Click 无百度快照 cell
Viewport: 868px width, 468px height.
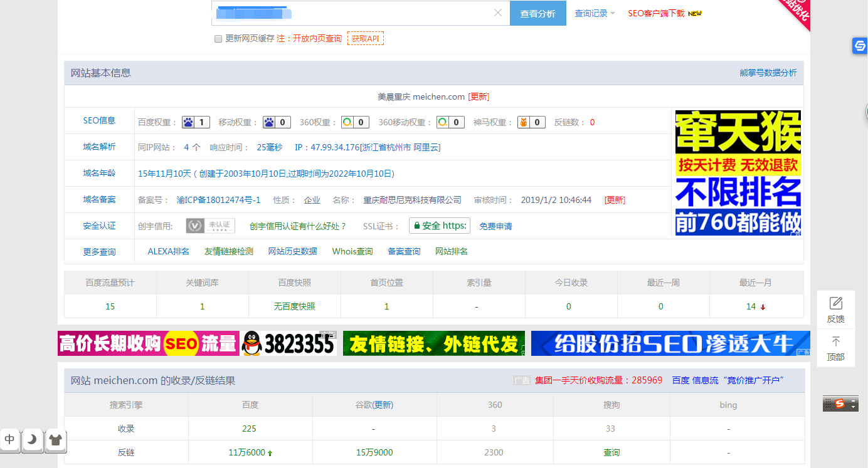click(294, 306)
